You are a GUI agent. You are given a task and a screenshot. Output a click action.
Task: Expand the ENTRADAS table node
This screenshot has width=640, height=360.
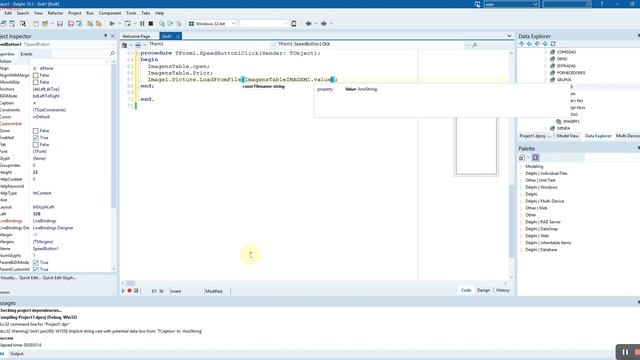coord(545,66)
